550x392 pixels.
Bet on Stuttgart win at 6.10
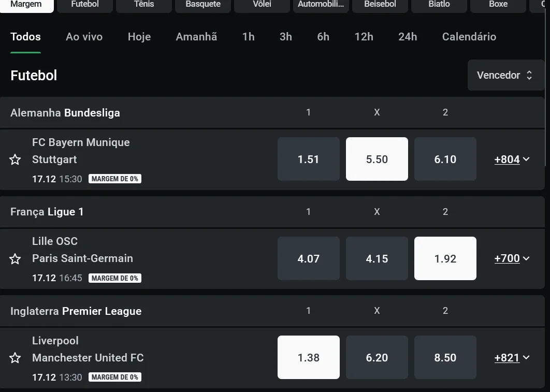(x=445, y=159)
